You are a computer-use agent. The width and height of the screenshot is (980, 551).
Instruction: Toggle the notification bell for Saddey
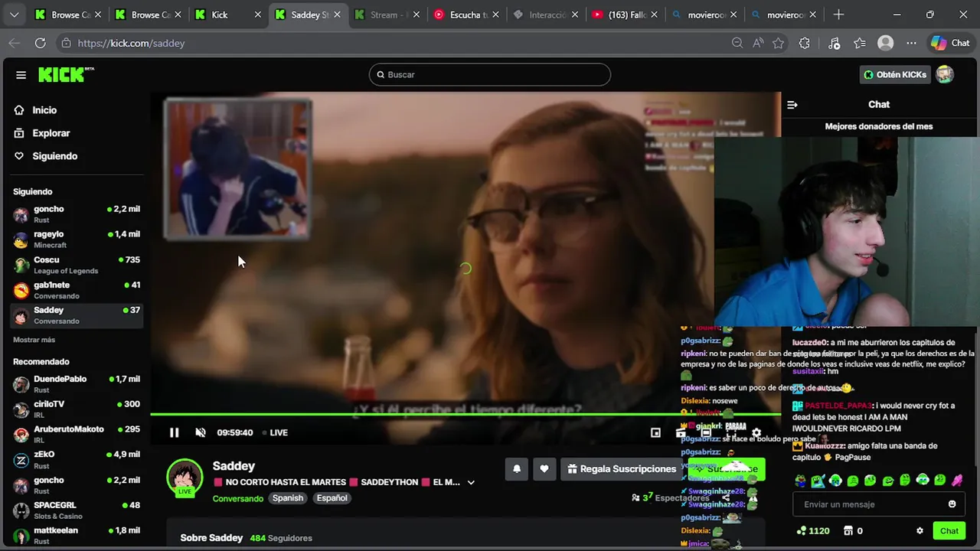point(517,469)
